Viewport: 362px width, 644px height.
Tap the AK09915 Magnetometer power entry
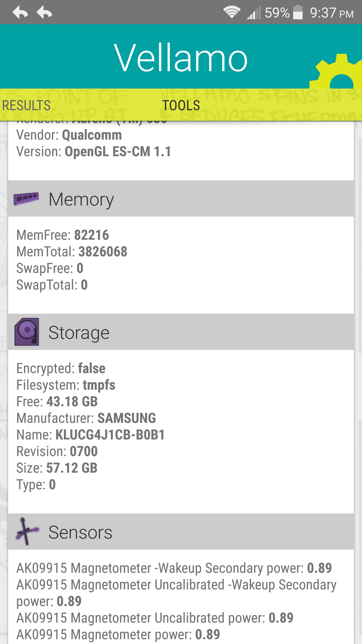point(118,634)
